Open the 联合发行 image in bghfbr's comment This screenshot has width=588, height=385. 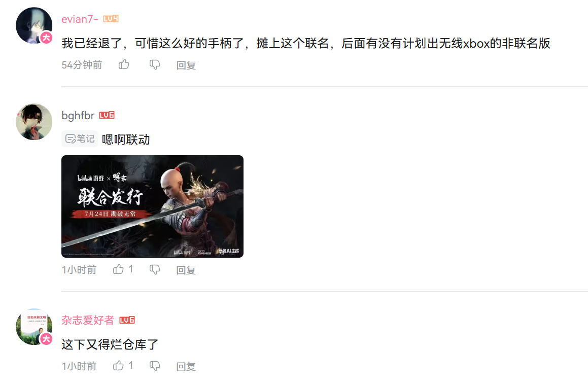coord(152,206)
